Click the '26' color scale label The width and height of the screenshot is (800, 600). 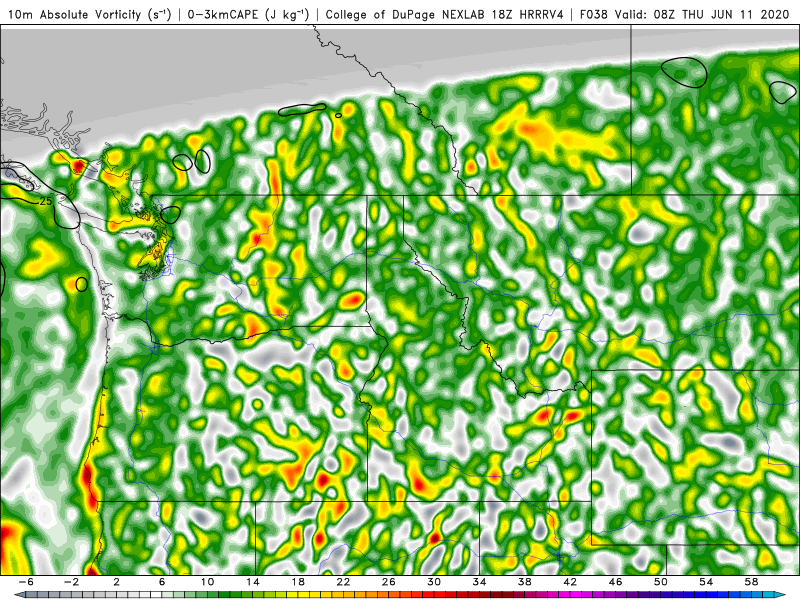pos(388,582)
